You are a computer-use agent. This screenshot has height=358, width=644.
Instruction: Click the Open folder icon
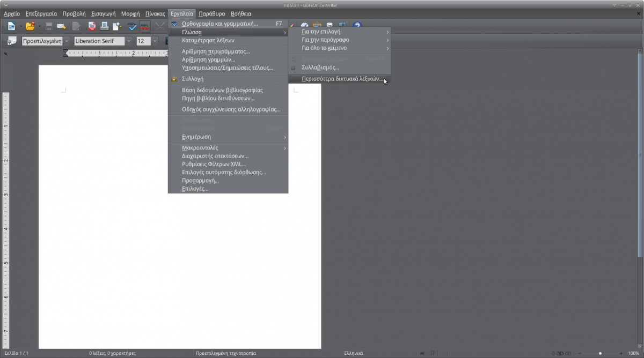[30, 26]
